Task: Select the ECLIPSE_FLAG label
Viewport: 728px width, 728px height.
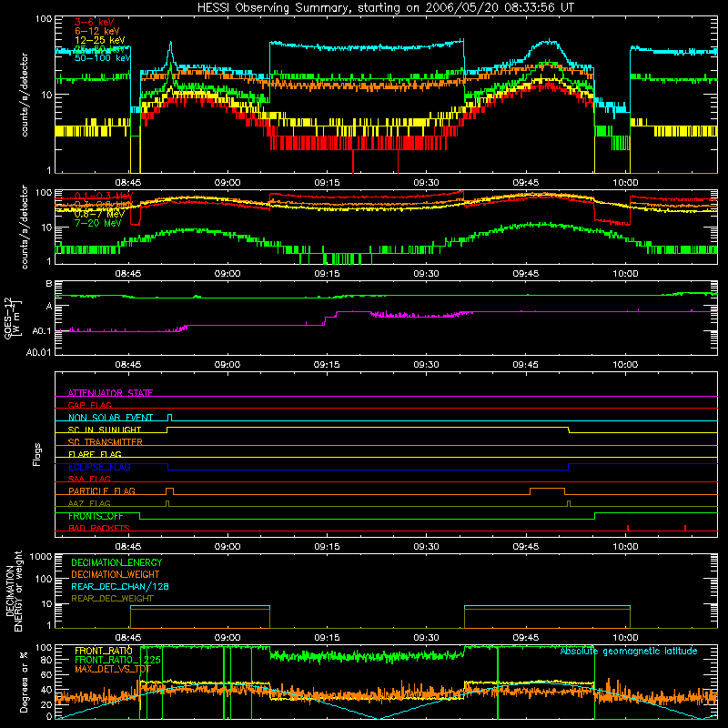Action: click(x=99, y=467)
